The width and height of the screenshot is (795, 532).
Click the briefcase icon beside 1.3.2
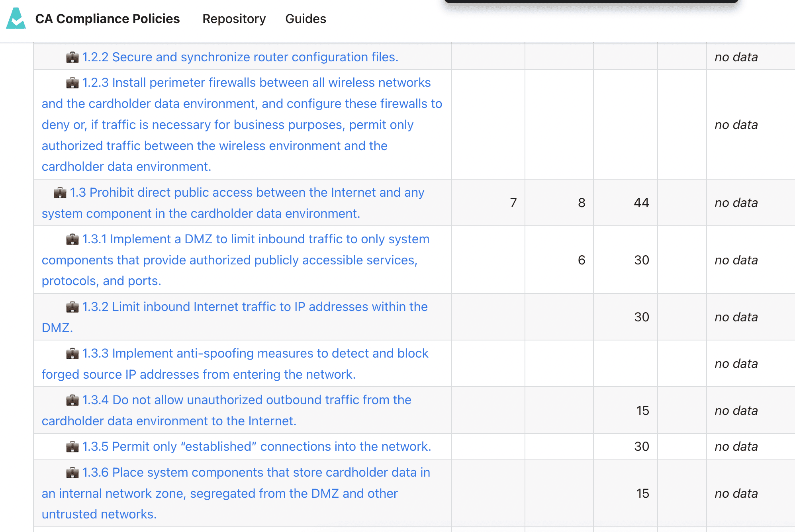(72, 307)
